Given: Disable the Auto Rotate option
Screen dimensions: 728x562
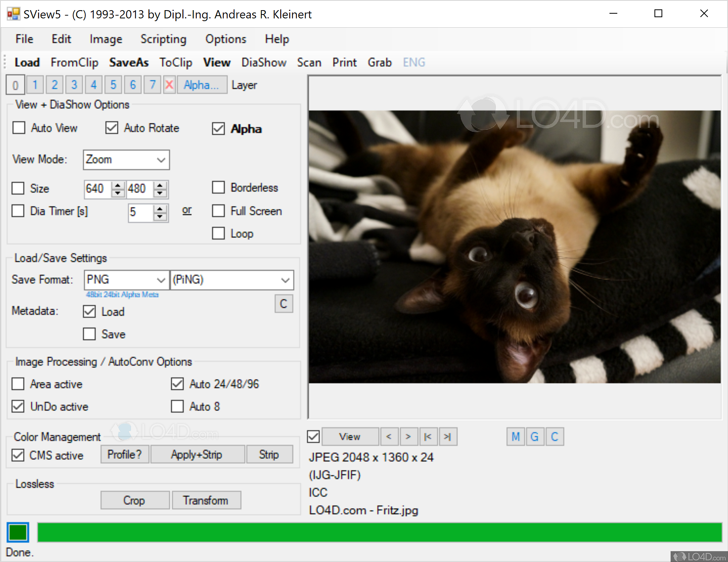Looking at the screenshot, I should (x=111, y=128).
